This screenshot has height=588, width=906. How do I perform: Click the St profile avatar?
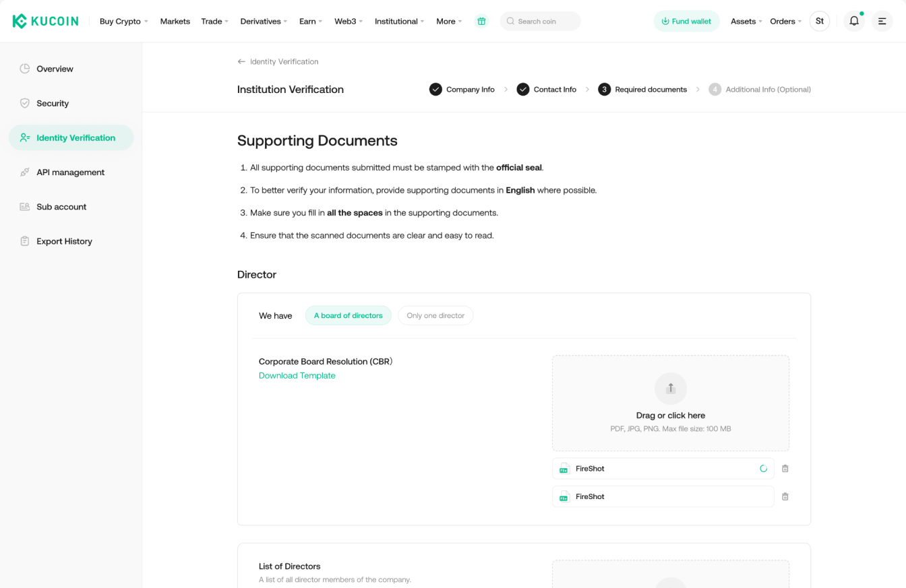click(x=819, y=22)
